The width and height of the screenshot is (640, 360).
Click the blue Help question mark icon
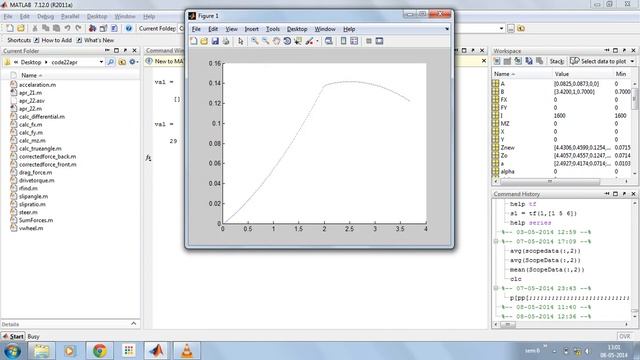pyautogui.click(x=129, y=28)
